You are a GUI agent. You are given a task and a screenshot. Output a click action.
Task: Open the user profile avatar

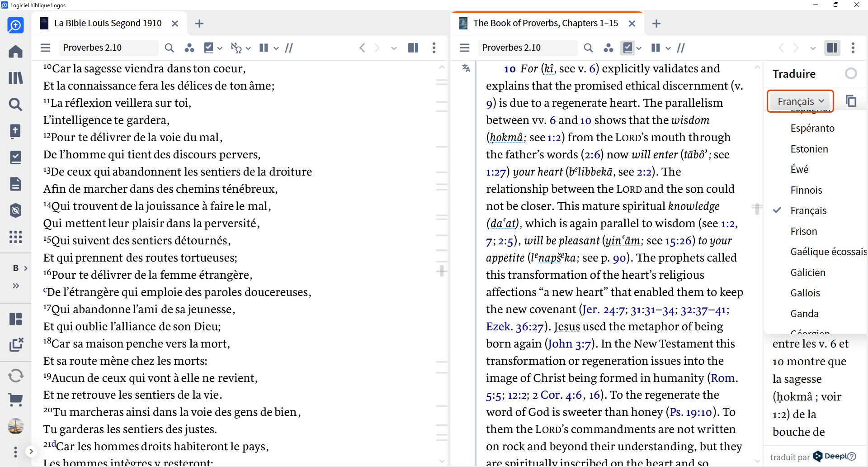[x=15, y=426]
